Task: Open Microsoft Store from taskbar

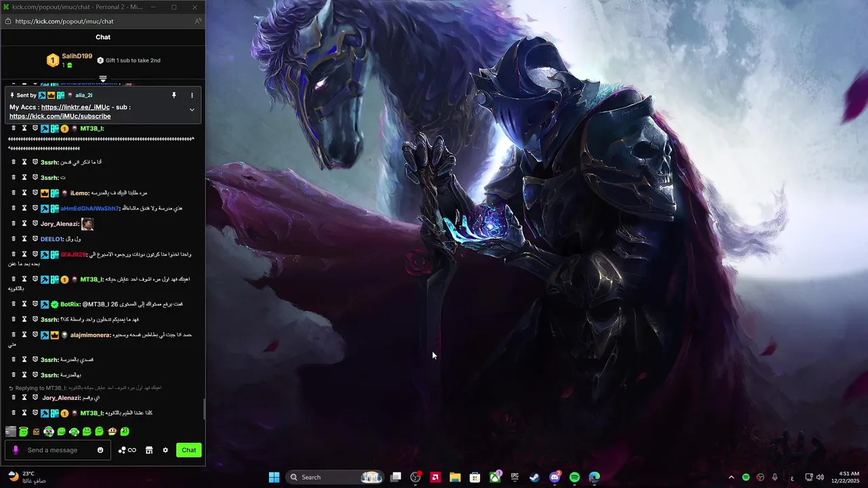Action: click(x=475, y=477)
